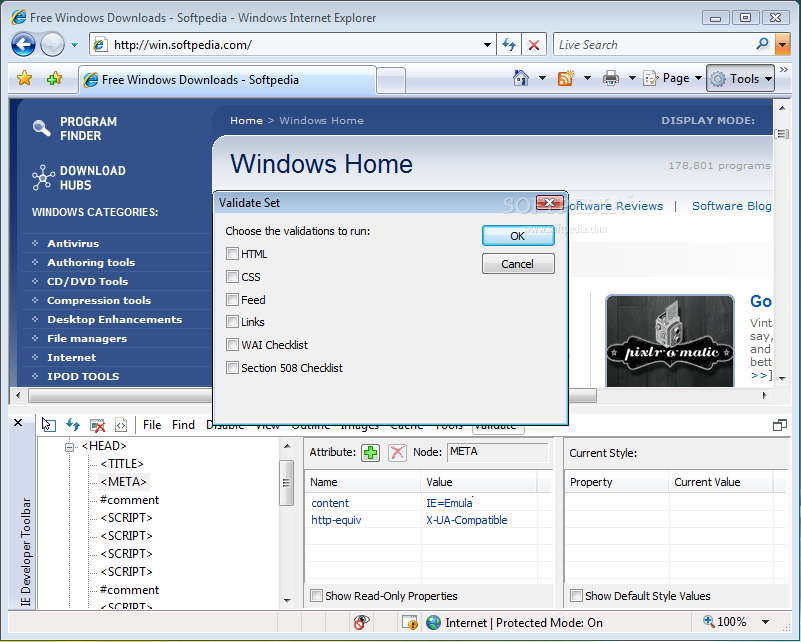The width and height of the screenshot is (801, 642).
Task: Activate the select element by click tool
Action: (x=49, y=424)
